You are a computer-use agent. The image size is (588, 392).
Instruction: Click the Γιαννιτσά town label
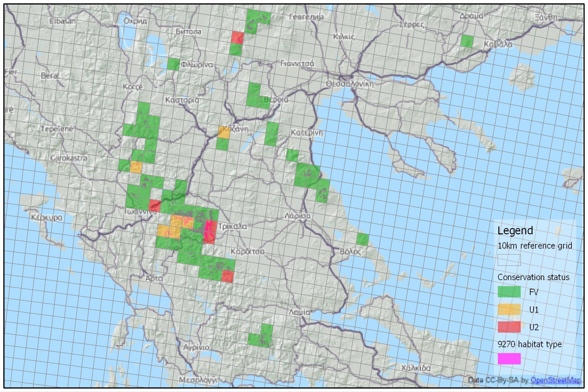[x=297, y=63]
